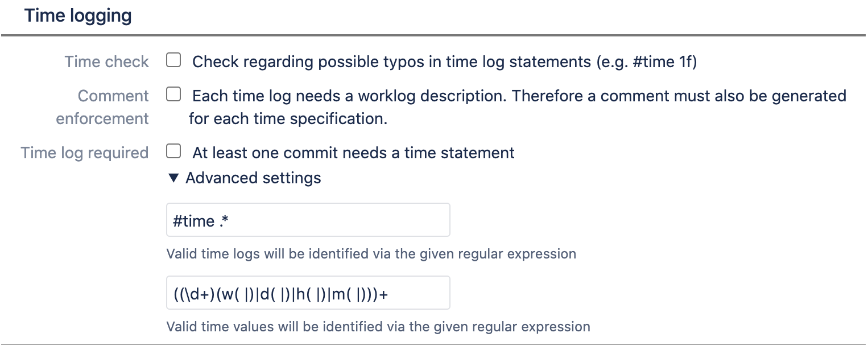Click the "Time check" field label

[107, 61]
